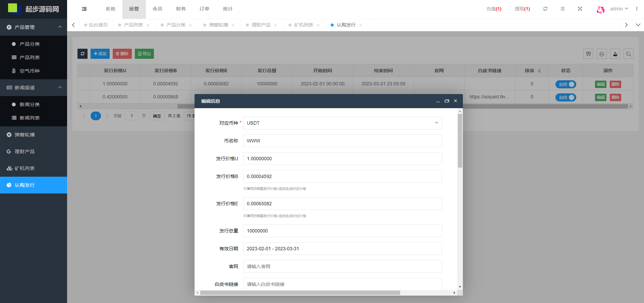Click the print icon above the table

click(602, 54)
